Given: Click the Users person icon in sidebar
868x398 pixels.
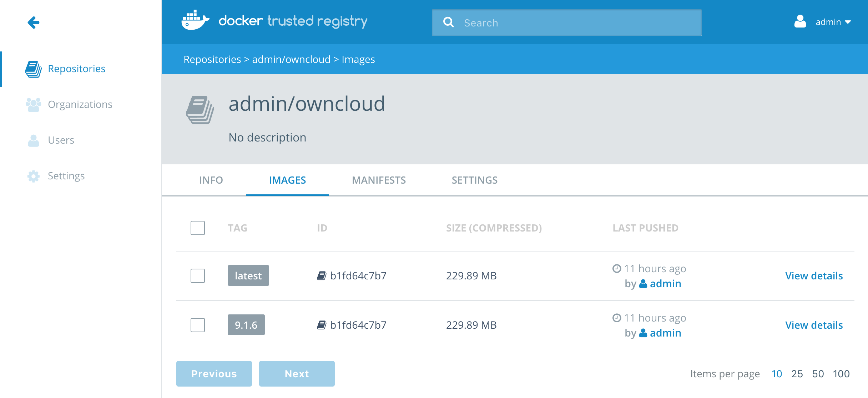Looking at the screenshot, I should pos(33,140).
